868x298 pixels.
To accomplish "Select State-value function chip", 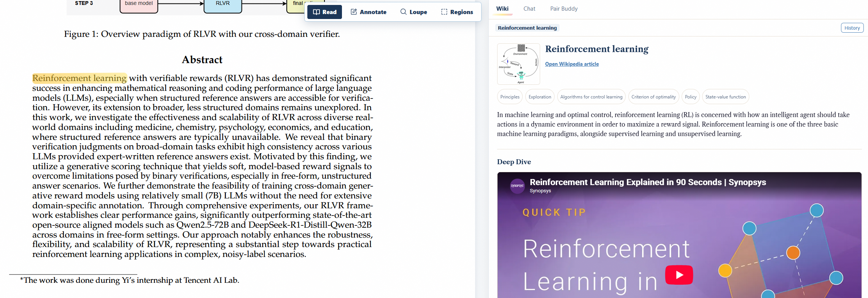I will [x=725, y=97].
